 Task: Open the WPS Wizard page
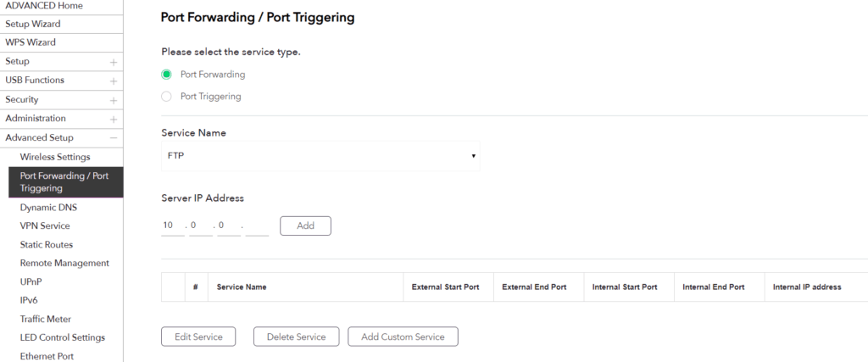coord(31,42)
